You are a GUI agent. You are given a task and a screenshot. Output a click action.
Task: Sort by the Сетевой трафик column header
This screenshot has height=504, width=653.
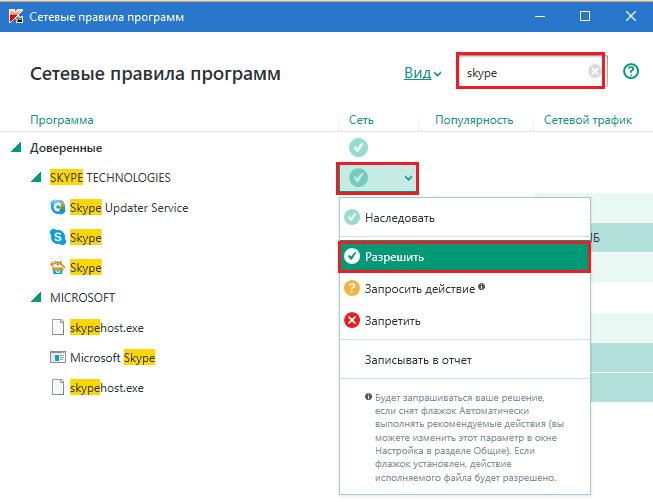click(x=588, y=120)
